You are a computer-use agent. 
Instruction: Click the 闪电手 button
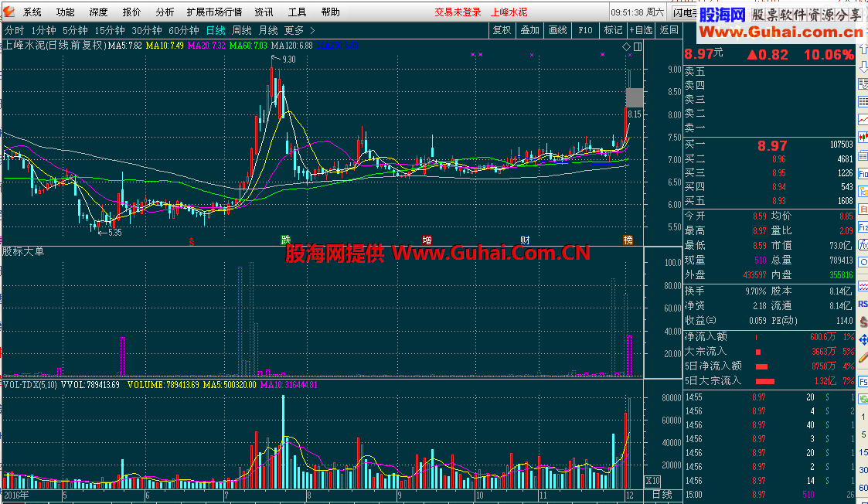click(685, 12)
